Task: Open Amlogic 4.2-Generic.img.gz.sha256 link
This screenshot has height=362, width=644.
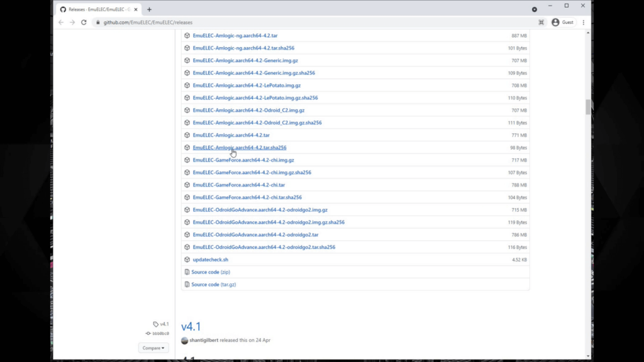Action: [254, 73]
